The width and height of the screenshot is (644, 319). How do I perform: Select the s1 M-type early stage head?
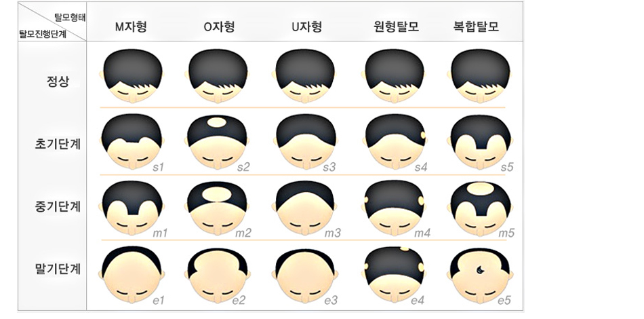[x=132, y=141]
